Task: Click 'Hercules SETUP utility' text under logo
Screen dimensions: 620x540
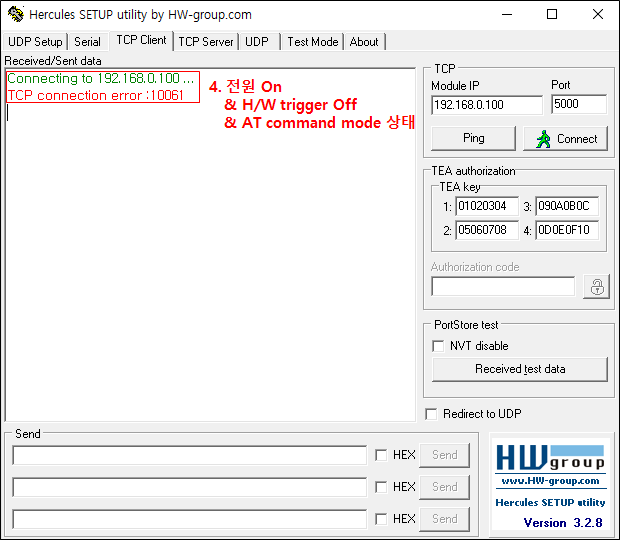Action: click(550, 502)
